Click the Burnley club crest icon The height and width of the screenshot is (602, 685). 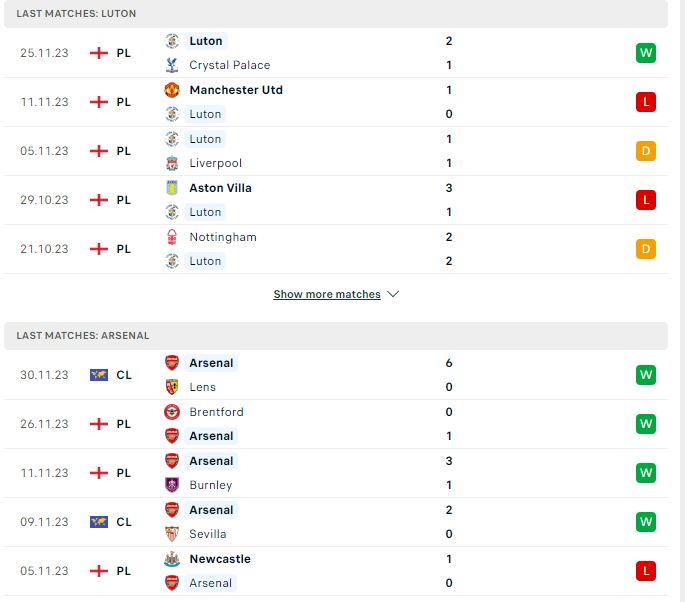[x=172, y=485]
